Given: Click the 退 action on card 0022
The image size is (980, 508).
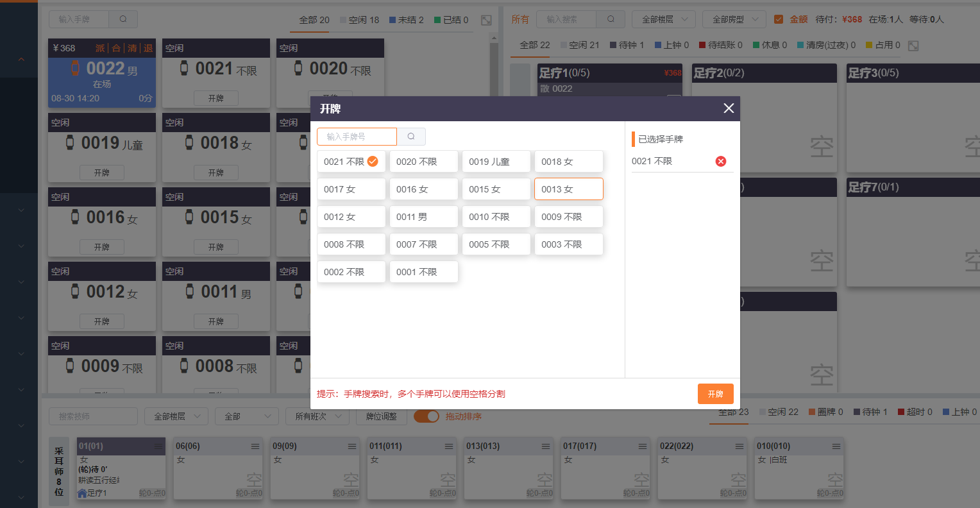Looking at the screenshot, I should coord(148,48).
